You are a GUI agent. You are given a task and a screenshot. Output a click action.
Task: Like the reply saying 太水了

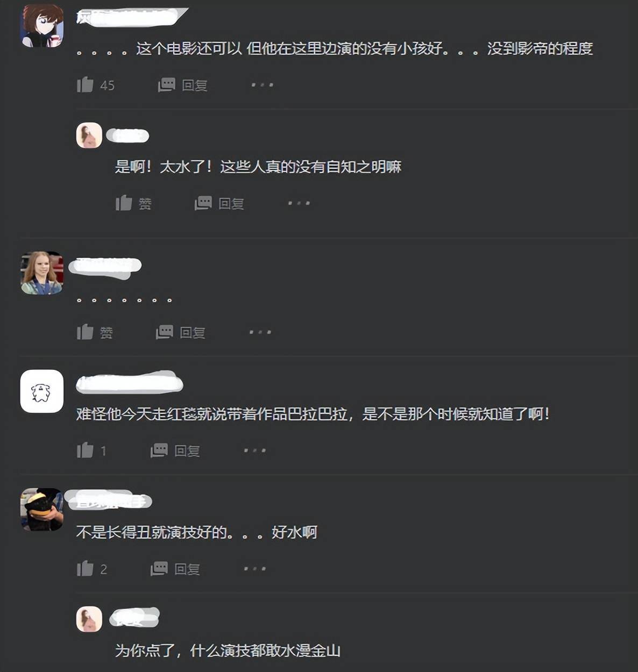click(x=133, y=203)
